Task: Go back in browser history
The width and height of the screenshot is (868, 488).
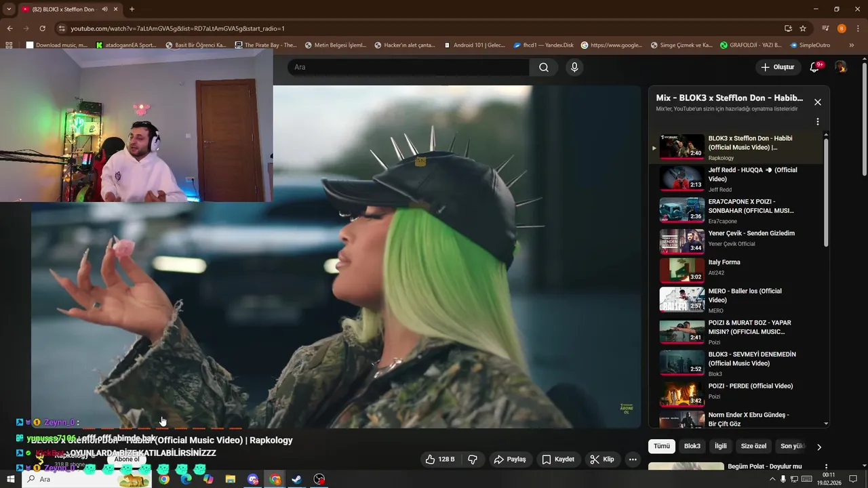Action: coord(9,28)
